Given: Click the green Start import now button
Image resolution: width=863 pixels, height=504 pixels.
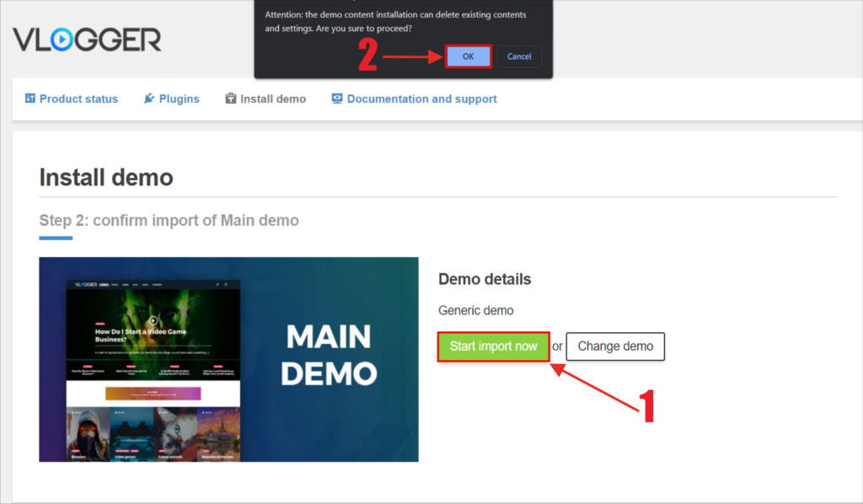Looking at the screenshot, I should (493, 346).
